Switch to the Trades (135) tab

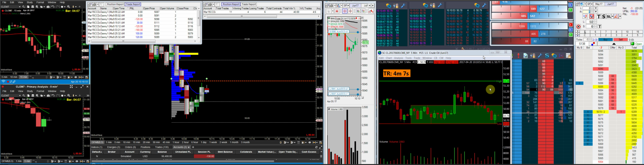click(x=162, y=147)
